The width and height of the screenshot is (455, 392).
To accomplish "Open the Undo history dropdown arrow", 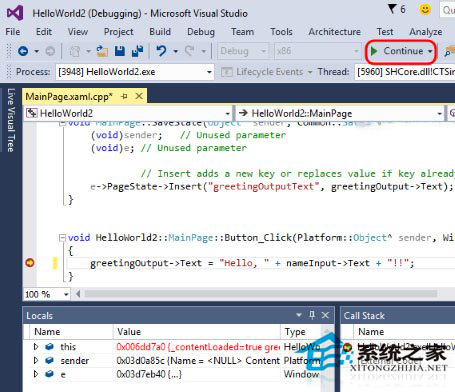I will (x=175, y=51).
